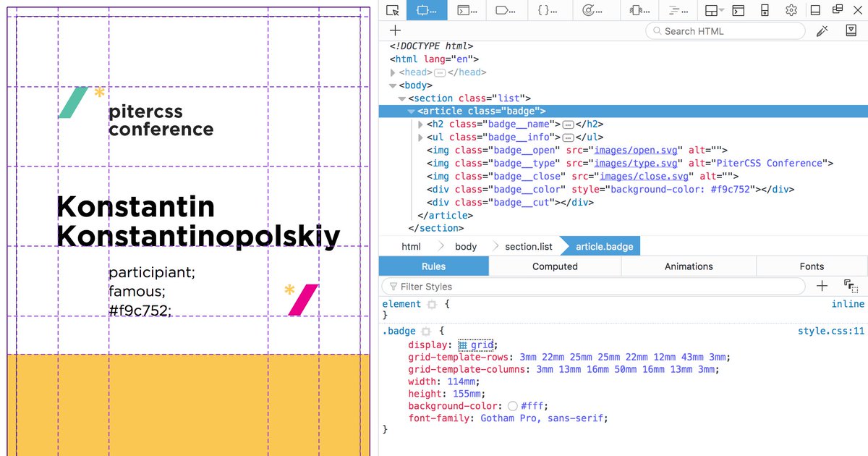Image resolution: width=868 pixels, height=456 pixels.
Task: Select the eyedropper color picker tool
Action: [x=822, y=30]
